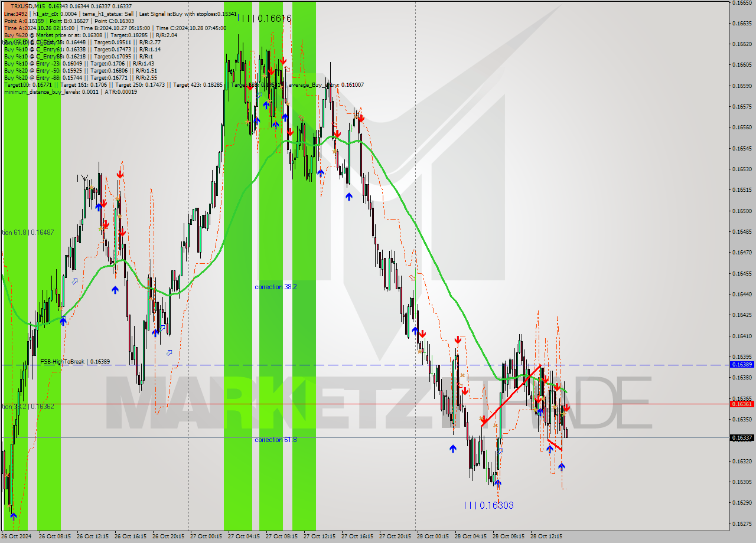
Task: Click the '27 Oct 04:15' time axis label
Action: click(244, 537)
